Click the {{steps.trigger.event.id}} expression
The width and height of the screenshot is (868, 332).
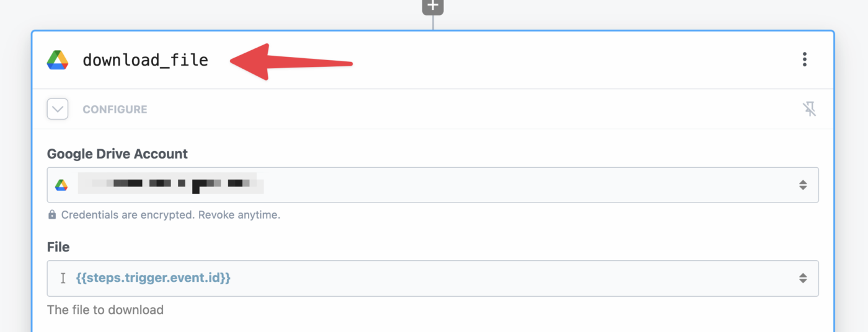pos(153,278)
